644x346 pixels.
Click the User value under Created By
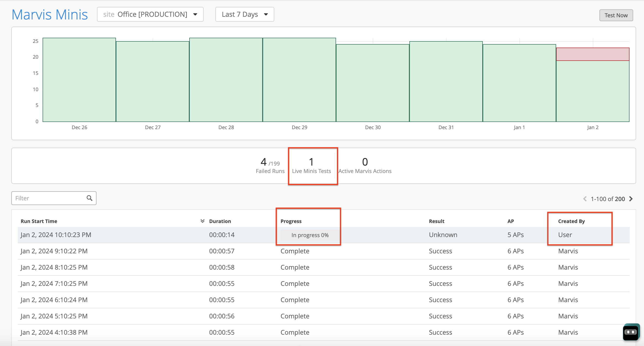click(x=565, y=235)
